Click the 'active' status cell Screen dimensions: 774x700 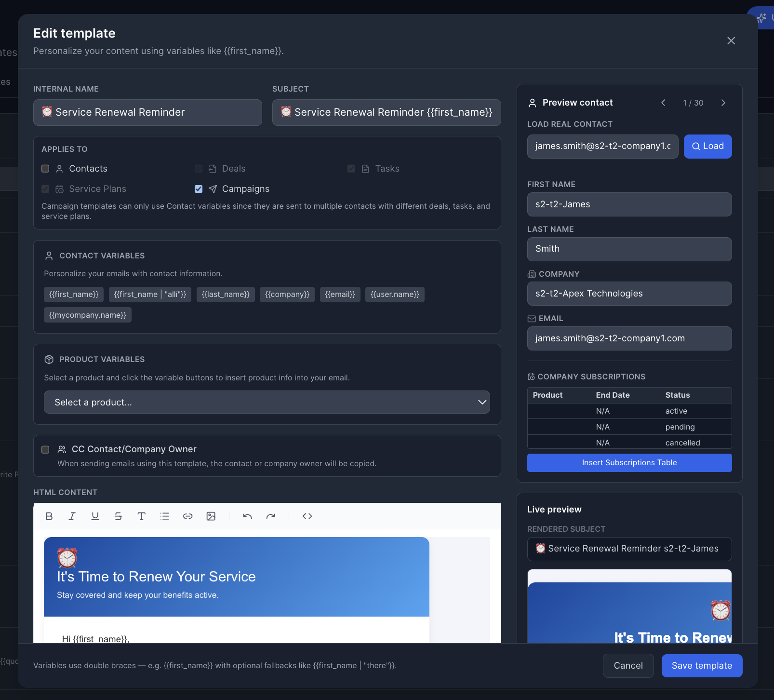pyautogui.click(x=676, y=411)
